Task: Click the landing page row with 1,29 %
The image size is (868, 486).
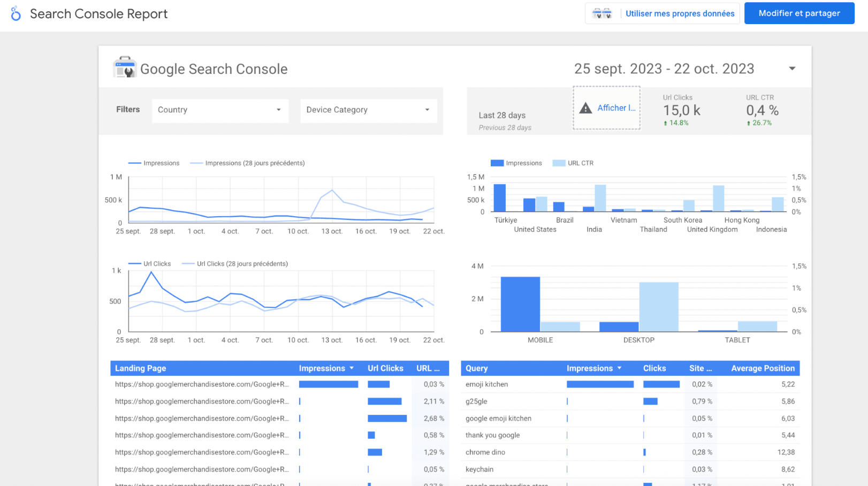Action: [279, 452]
